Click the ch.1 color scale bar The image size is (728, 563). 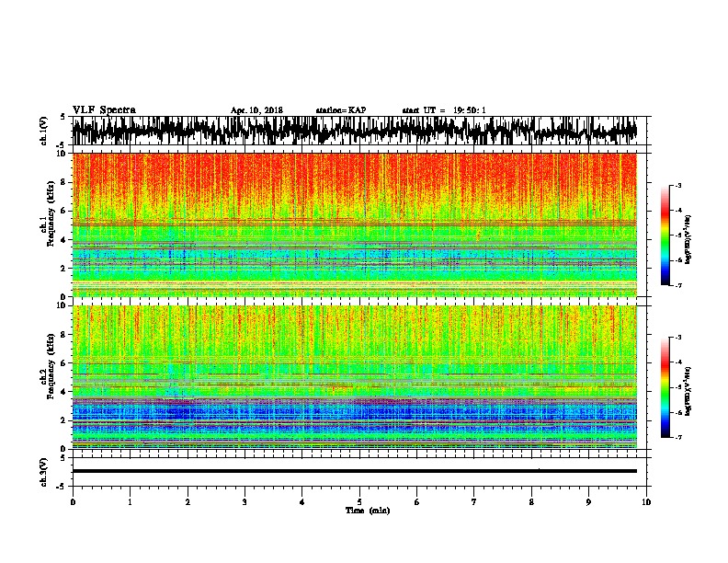click(665, 236)
